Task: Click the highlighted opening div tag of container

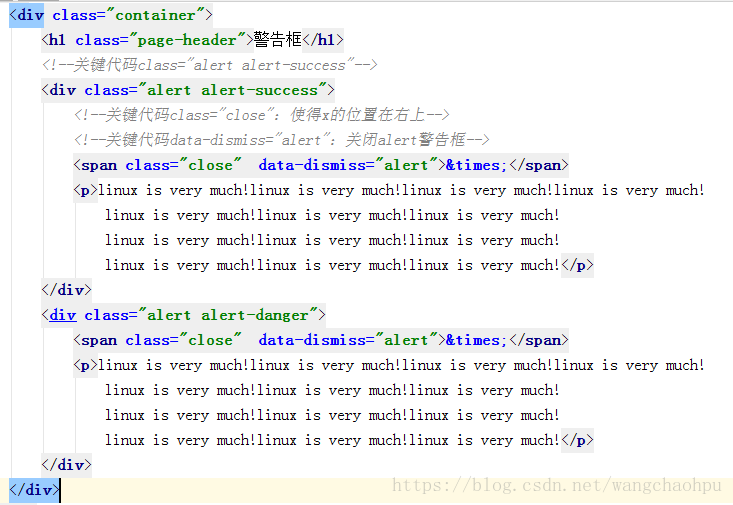Action: 27,15
